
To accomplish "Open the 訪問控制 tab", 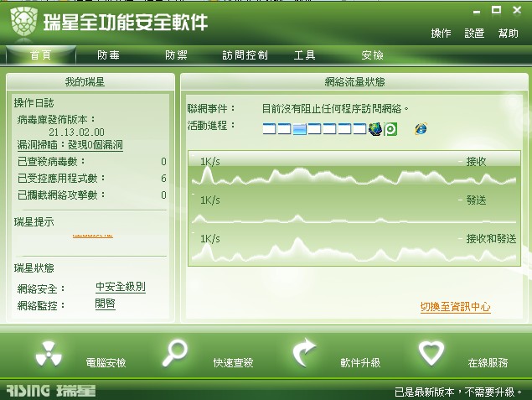I will 245,55.
